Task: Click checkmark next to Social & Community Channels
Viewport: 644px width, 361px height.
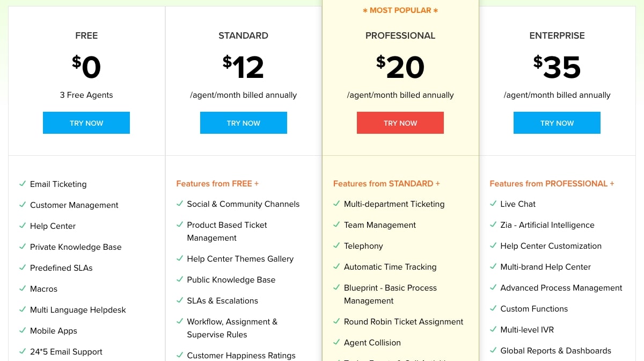Action: point(179,204)
